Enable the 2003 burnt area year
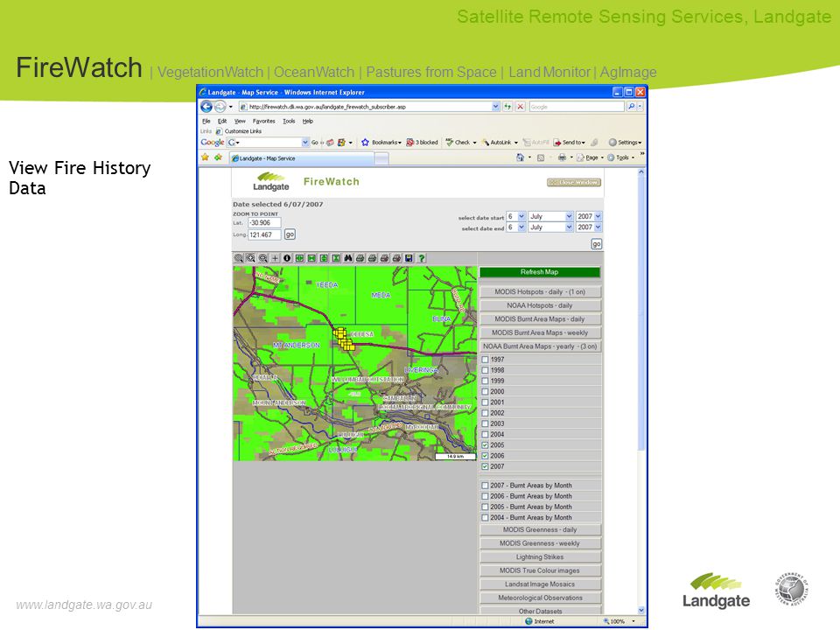The width and height of the screenshot is (840, 630). click(485, 423)
